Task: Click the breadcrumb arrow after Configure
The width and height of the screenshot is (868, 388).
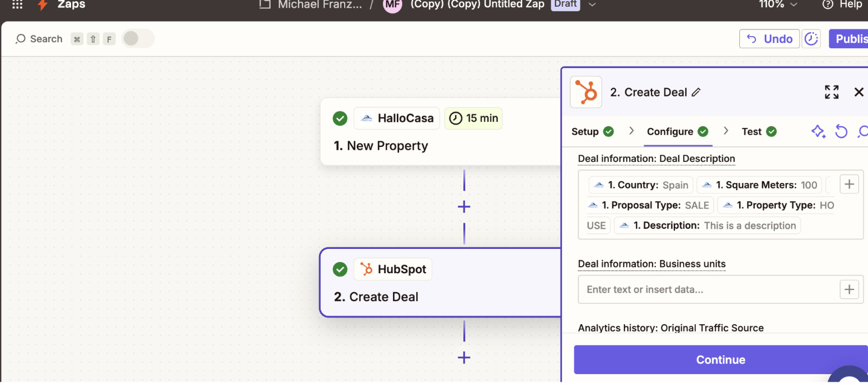Action: [x=726, y=131]
